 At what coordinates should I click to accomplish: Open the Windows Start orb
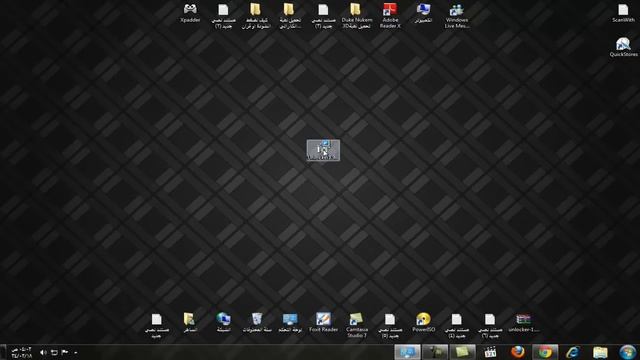(x=627, y=352)
